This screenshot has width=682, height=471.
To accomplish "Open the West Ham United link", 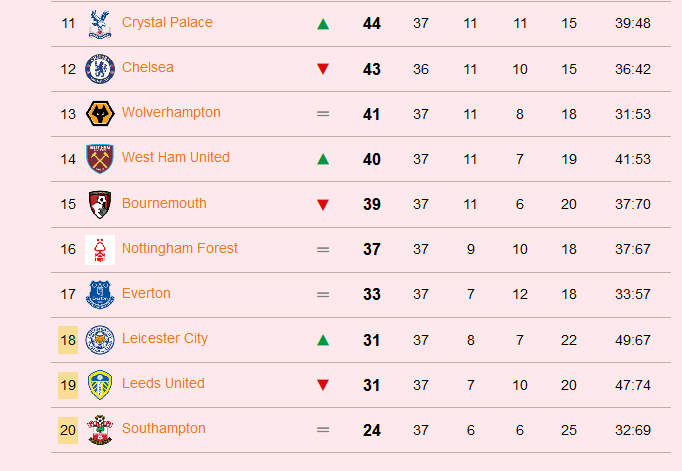I will point(175,157).
